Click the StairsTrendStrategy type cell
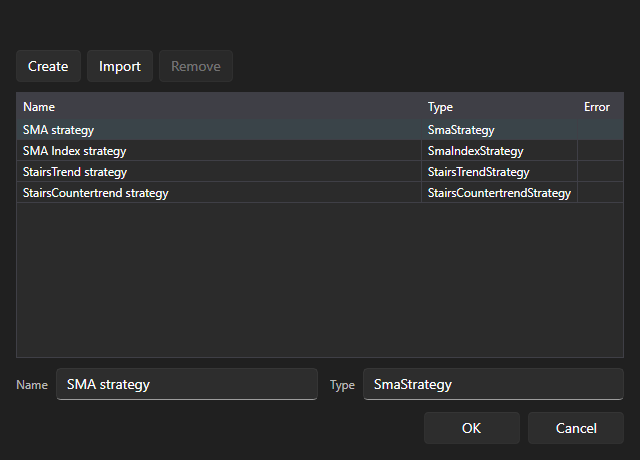This screenshot has width=640, height=460. pyautogui.click(x=499, y=172)
